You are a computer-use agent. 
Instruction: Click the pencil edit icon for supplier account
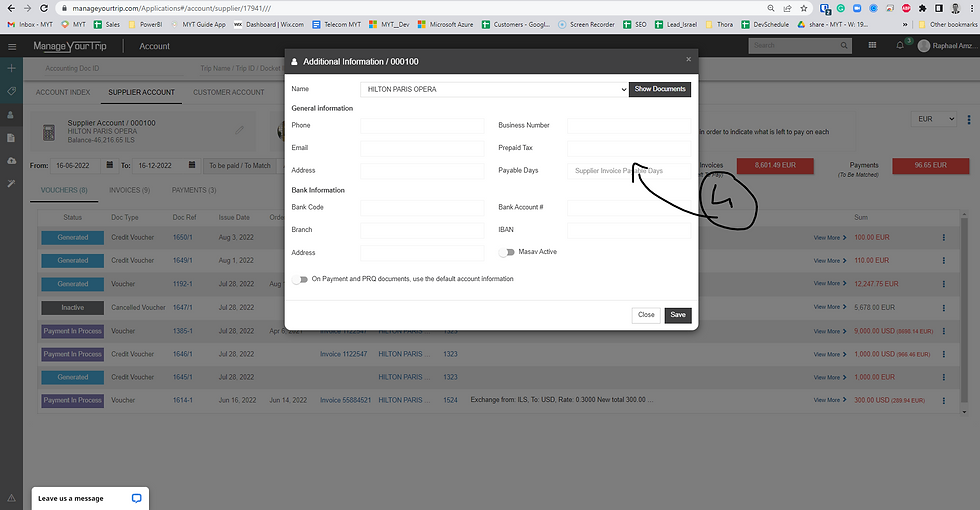pos(239,130)
